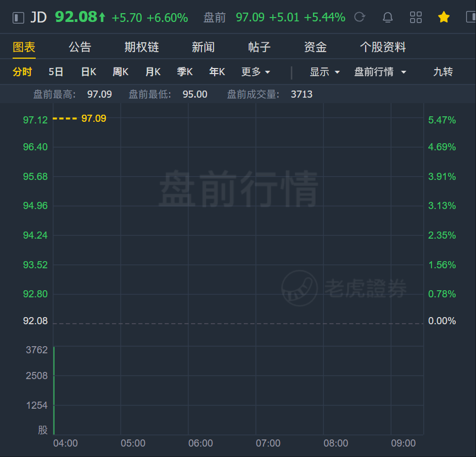
Task: Click the 3762 volume axis label
Action: click(37, 350)
